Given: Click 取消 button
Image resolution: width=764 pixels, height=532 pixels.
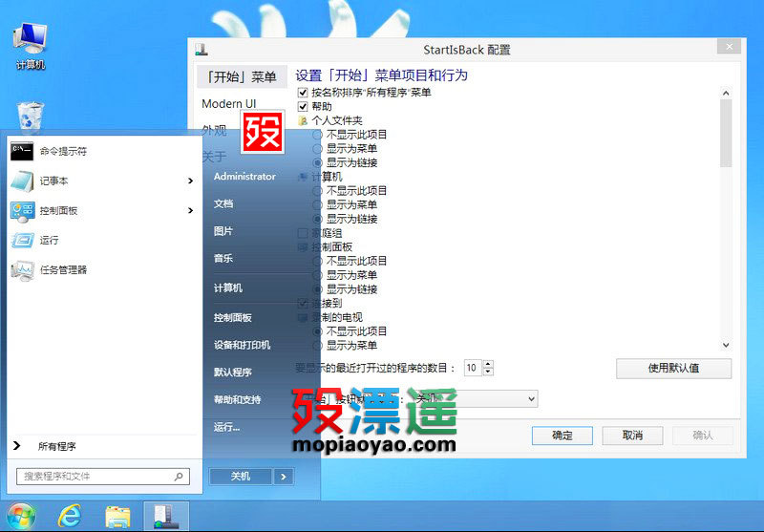Looking at the screenshot, I should tap(632, 435).
